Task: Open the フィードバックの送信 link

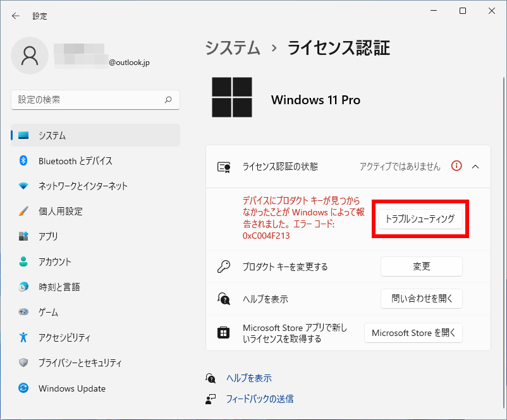Action: 260,399
